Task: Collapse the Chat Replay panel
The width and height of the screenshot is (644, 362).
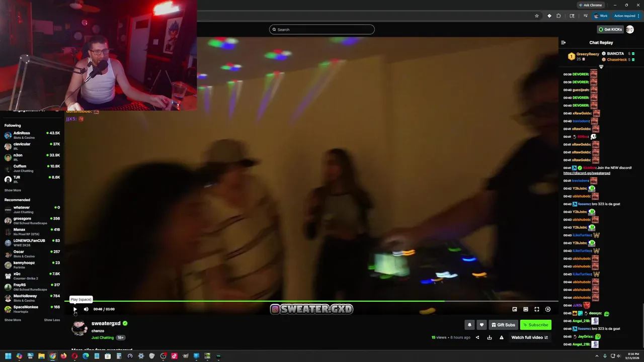Action: click(563, 43)
